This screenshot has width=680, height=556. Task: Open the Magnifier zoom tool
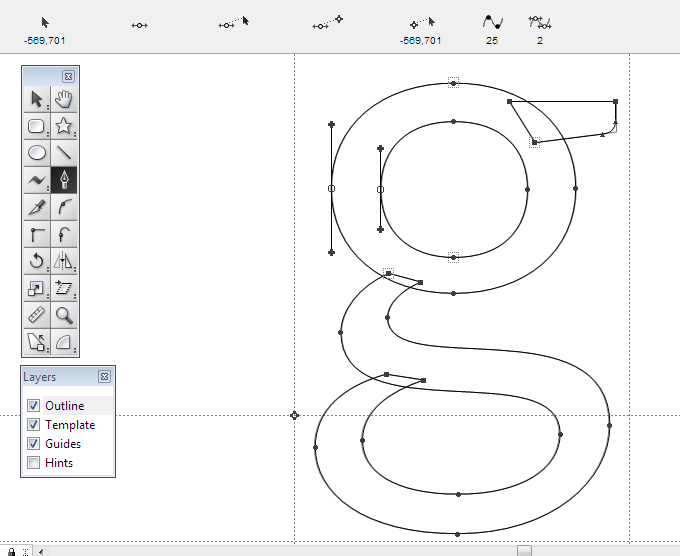click(64, 316)
